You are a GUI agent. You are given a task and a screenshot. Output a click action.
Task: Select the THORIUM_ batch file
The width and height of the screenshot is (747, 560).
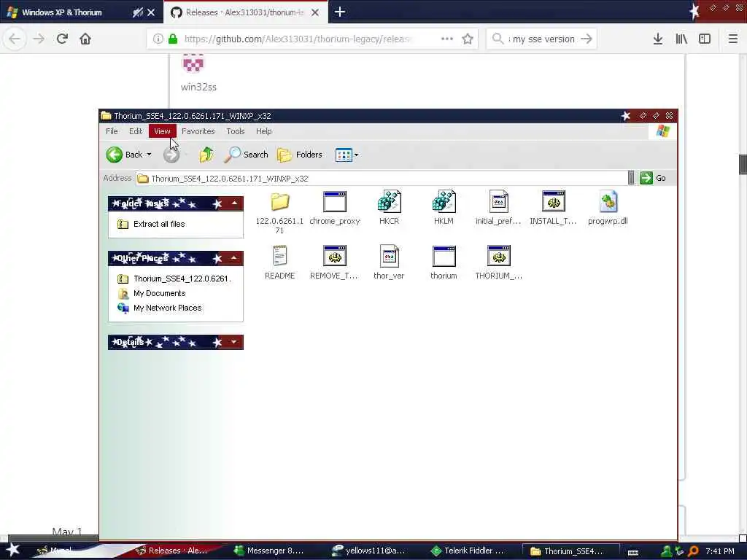tap(498, 256)
